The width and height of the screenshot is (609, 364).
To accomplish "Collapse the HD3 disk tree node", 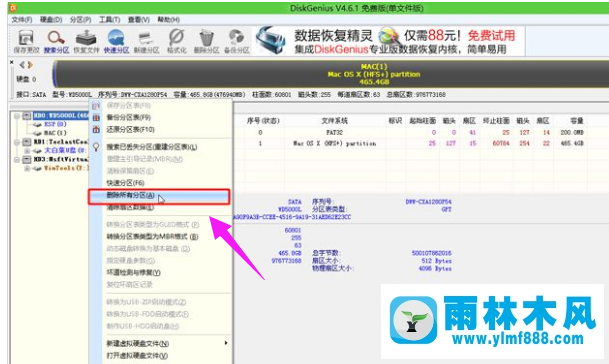I will 17,160.
